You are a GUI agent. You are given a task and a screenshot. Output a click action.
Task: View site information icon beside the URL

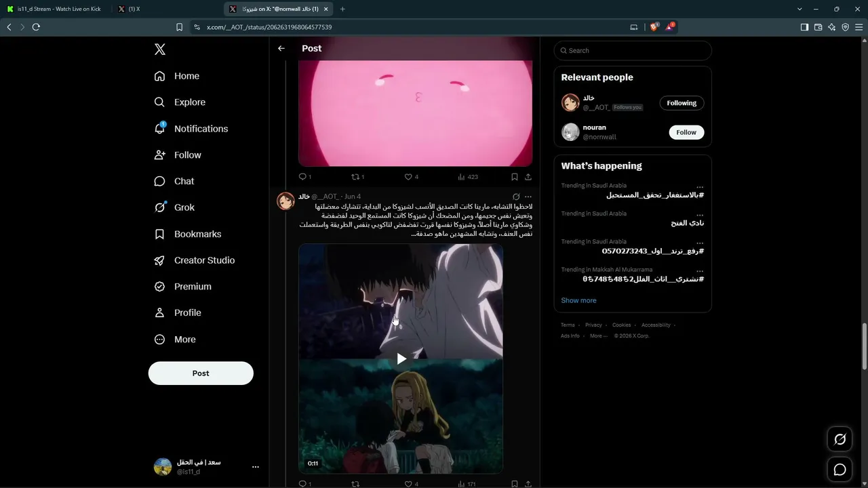(197, 27)
